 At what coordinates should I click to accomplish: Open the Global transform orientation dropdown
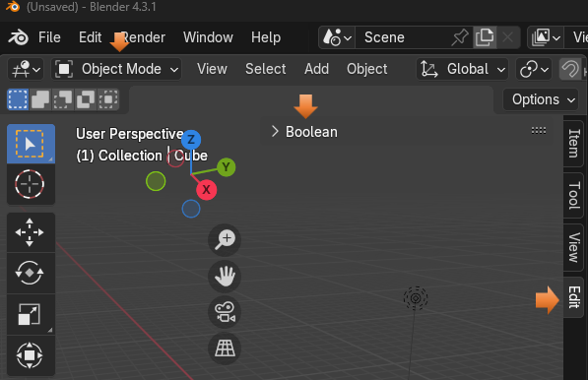click(462, 69)
